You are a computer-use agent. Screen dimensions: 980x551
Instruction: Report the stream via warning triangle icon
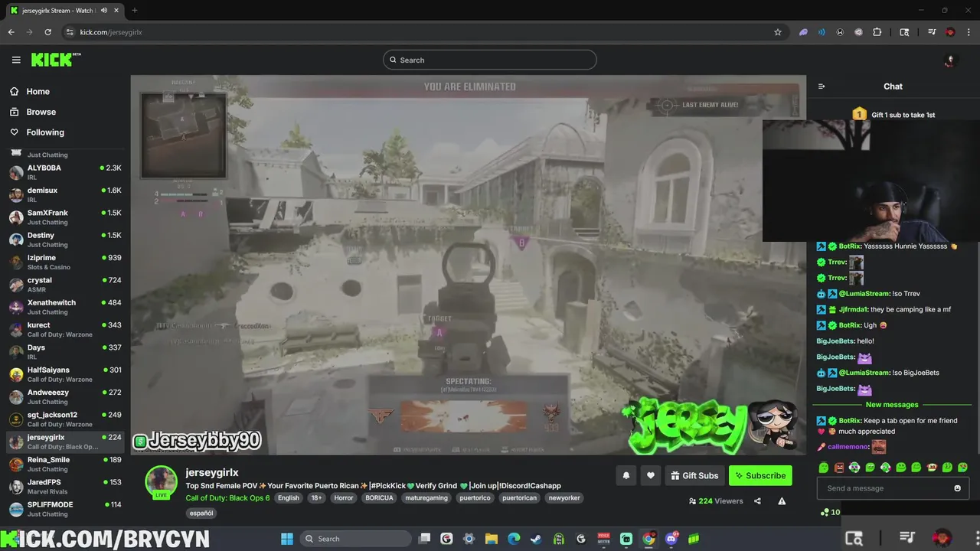(x=782, y=501)
